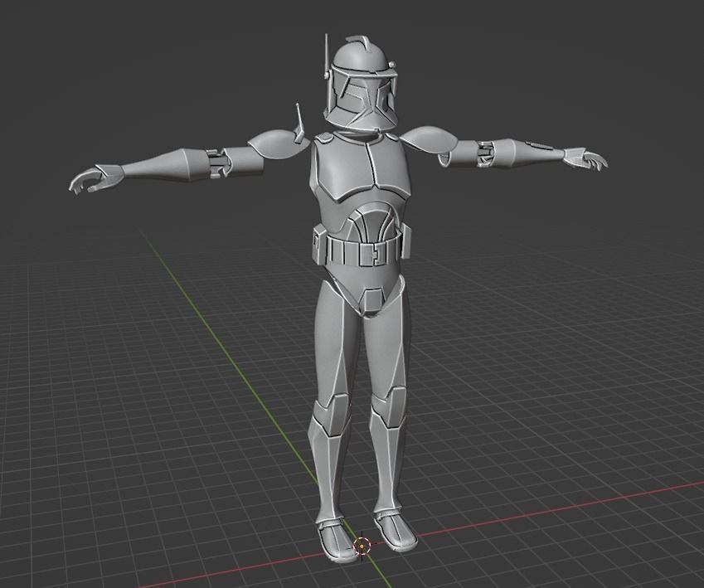Select the trooper's chest armor plate

point(360,168)
